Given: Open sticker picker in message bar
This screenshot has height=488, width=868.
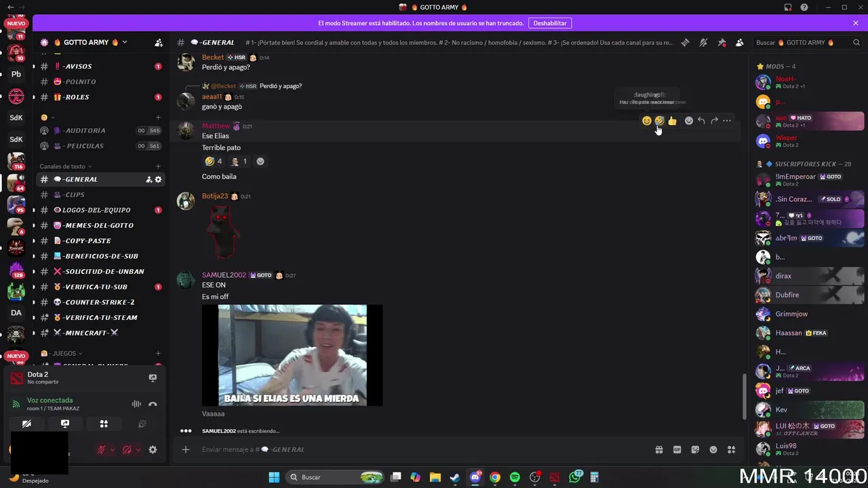Looking at the screenshot, I should pos(695,449).
